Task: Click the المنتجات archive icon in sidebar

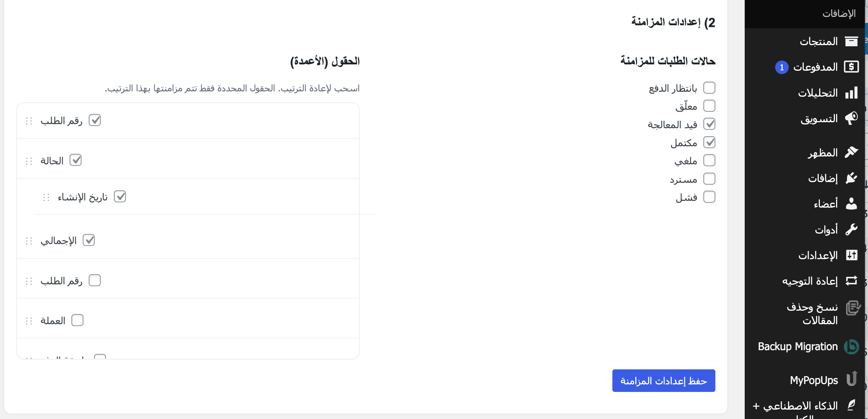Action: [851, 41]
